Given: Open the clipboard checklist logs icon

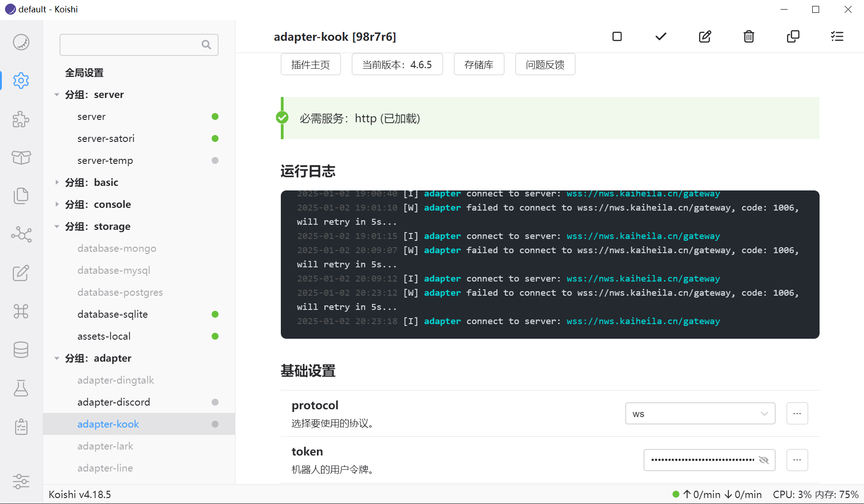Looking at the screenshot, I should click(21, 427).
